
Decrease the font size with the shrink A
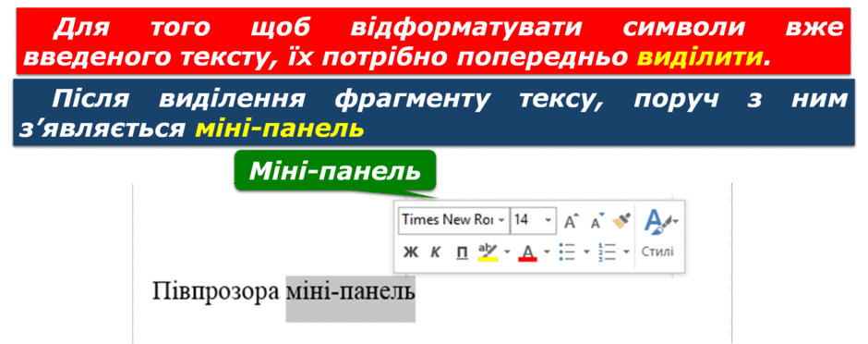coord(597,220)
